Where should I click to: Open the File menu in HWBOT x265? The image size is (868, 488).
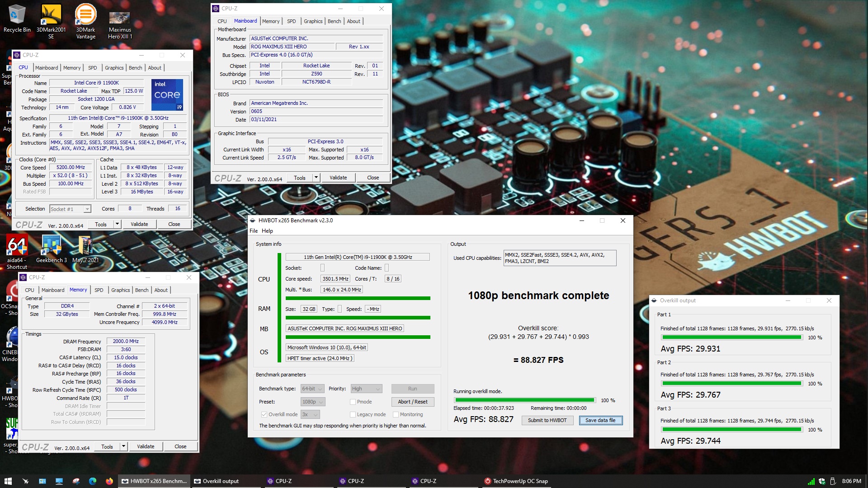[x=254, y=231]
